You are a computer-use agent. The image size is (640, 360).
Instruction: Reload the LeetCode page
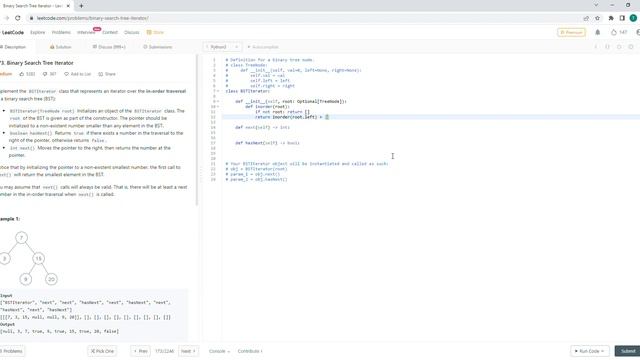pos(18,18)
